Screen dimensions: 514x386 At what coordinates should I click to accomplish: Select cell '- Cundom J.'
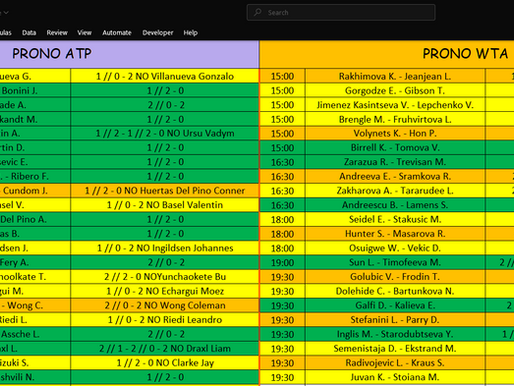pos(35,191)
